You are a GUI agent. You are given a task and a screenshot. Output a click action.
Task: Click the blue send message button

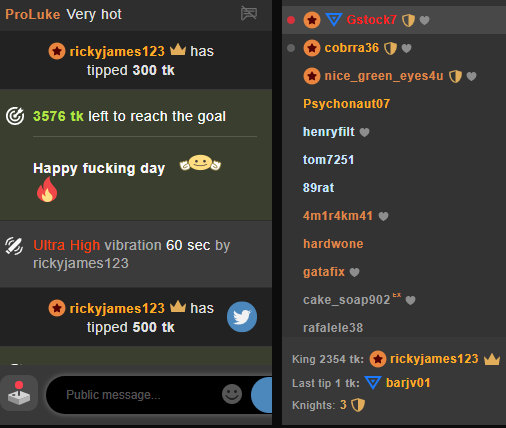point(262,395)
